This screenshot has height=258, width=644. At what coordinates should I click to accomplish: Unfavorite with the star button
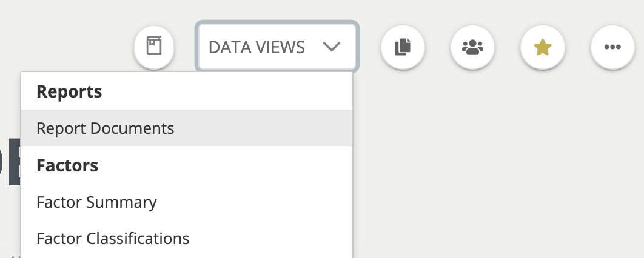coord(543,47)
